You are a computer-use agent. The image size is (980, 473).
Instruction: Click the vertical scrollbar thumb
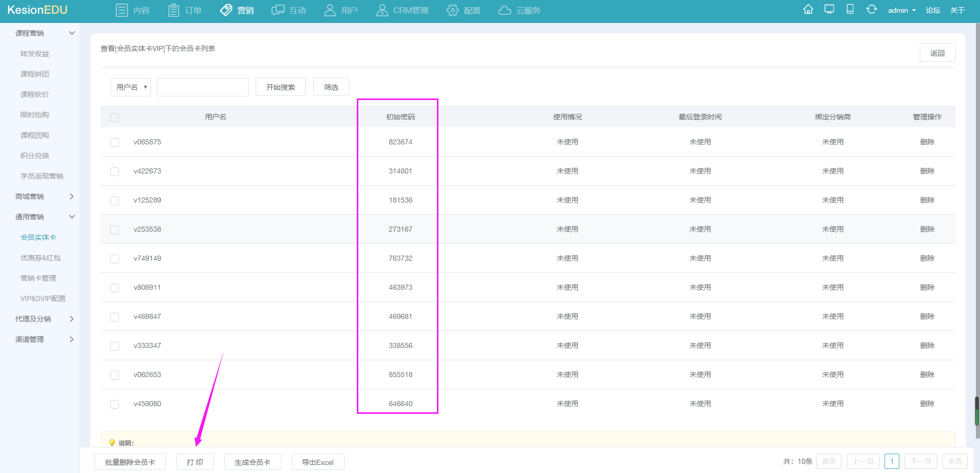[977, 411]
